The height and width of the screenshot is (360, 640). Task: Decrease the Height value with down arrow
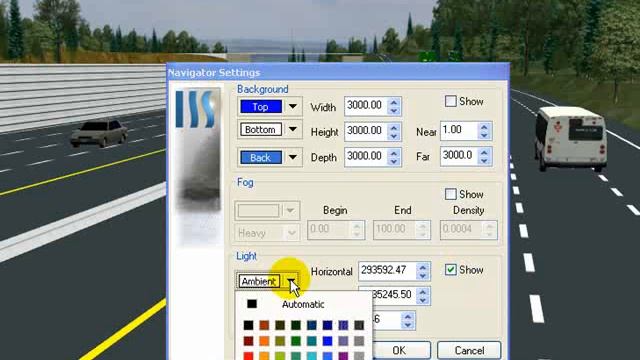pos(394,136)
